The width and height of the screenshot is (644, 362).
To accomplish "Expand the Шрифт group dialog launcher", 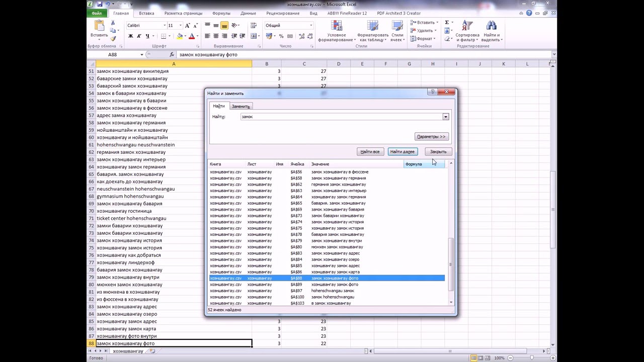I will click(x=199, y=46).
